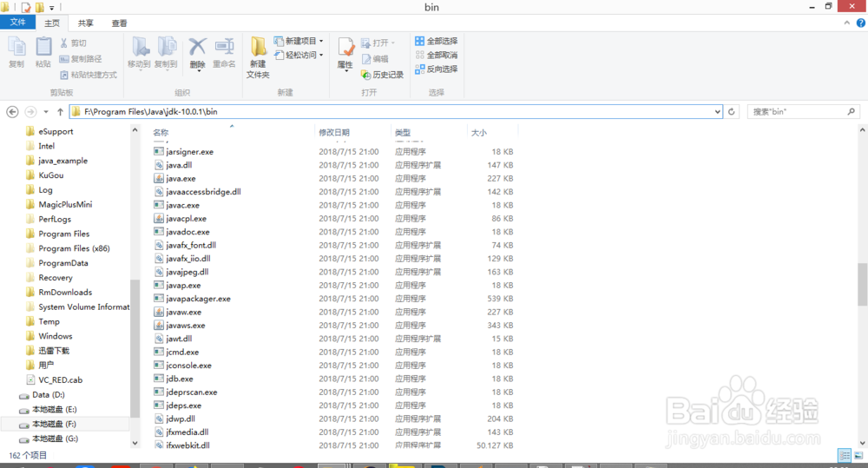
Task: Expand Easy access (轻松访问) dropdown
Action: [321, 55]
